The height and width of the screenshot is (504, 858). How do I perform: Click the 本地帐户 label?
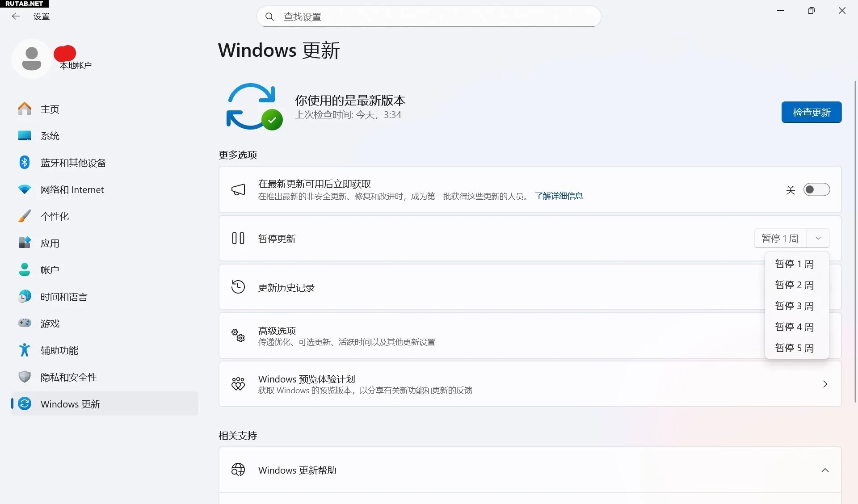click(x=76, y=66)
